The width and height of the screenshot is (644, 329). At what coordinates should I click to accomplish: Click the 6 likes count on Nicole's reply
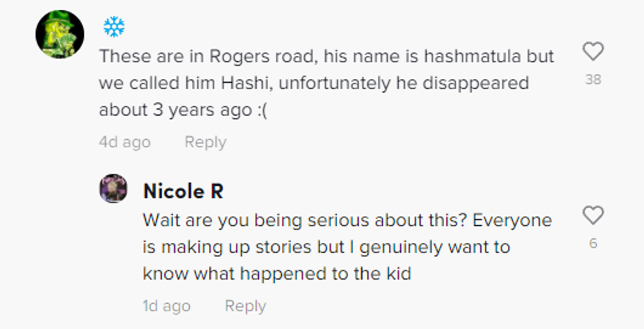[593, 244]
